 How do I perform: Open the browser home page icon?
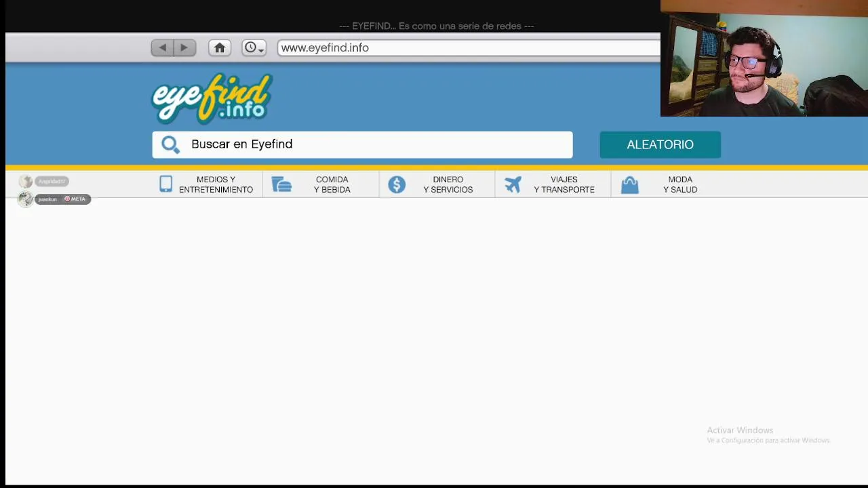(x=220, y=47)
